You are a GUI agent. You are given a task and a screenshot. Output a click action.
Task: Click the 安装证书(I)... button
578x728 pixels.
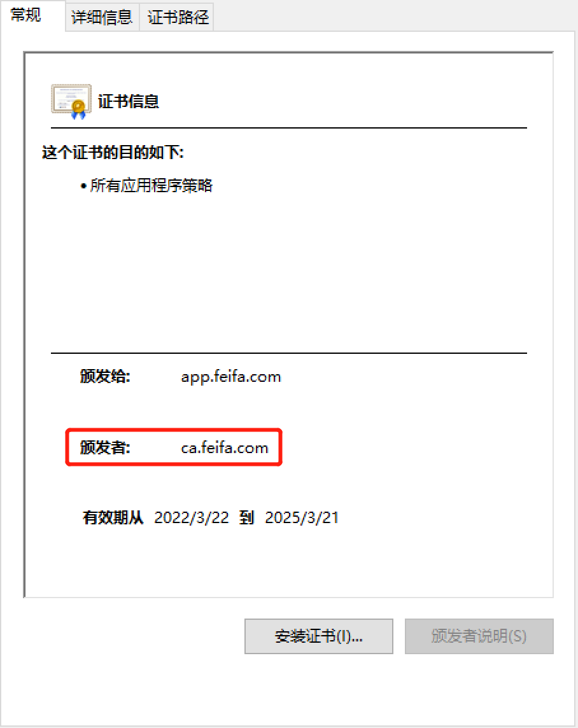pyautogui.click(x=319, y=636)
